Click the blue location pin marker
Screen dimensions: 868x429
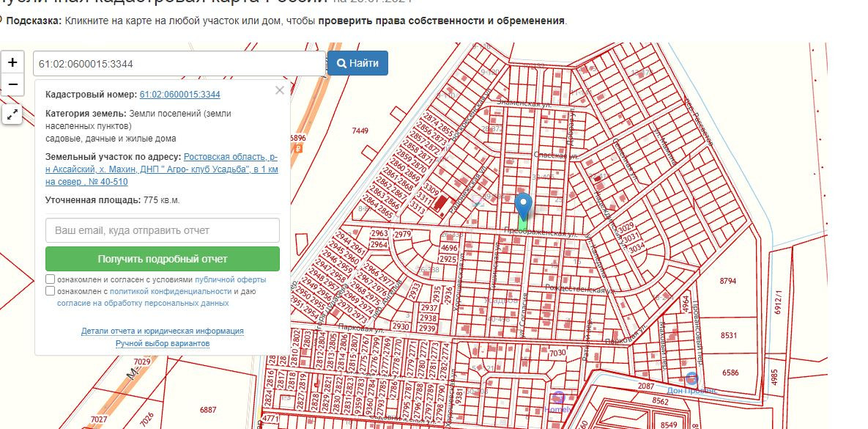coord(523,206)
